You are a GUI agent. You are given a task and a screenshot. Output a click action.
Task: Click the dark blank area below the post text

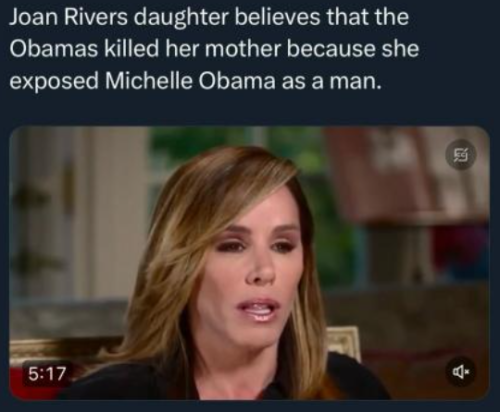click(250, 110)
